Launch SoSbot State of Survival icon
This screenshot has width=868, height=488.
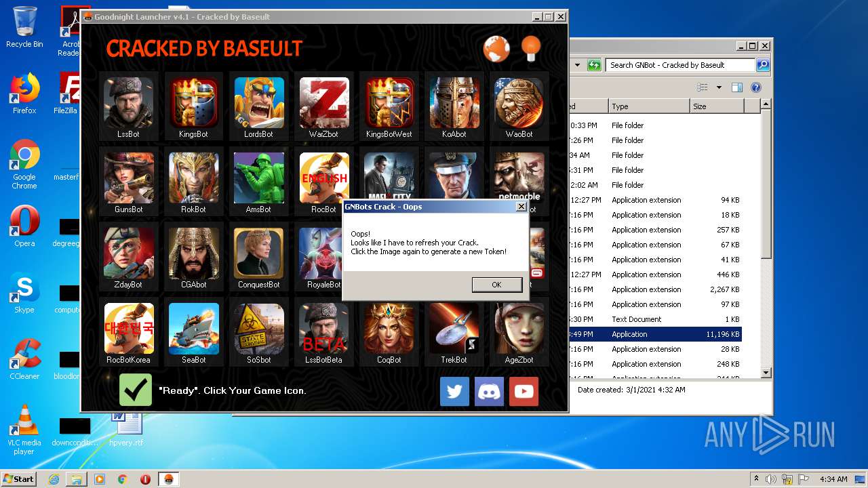[x=258, y=328]
